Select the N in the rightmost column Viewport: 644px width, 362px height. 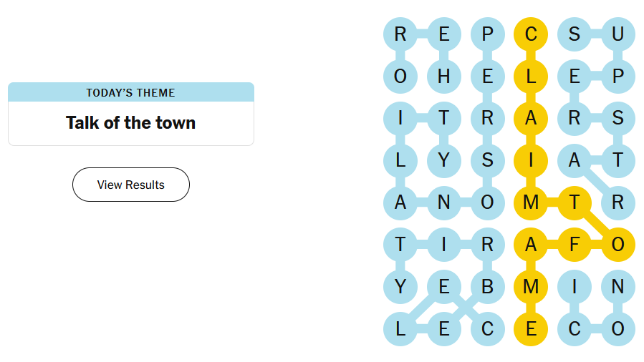tap(617, 287)
